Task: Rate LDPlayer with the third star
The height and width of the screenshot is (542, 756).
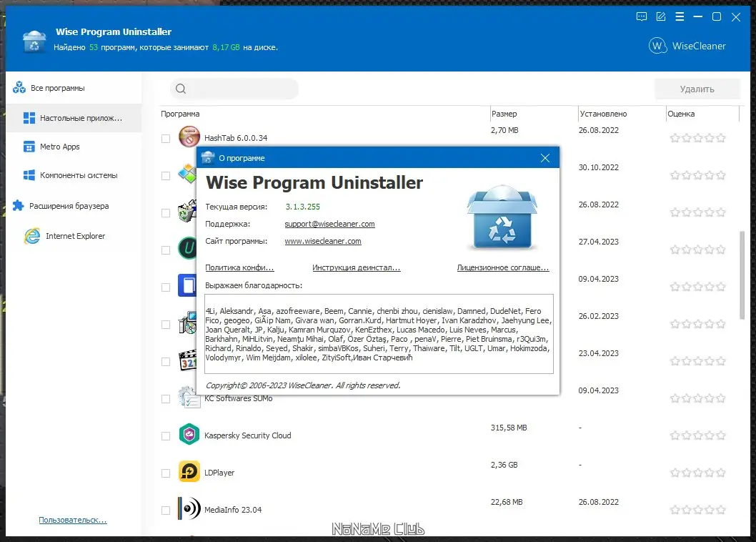Action: point(697,473)
